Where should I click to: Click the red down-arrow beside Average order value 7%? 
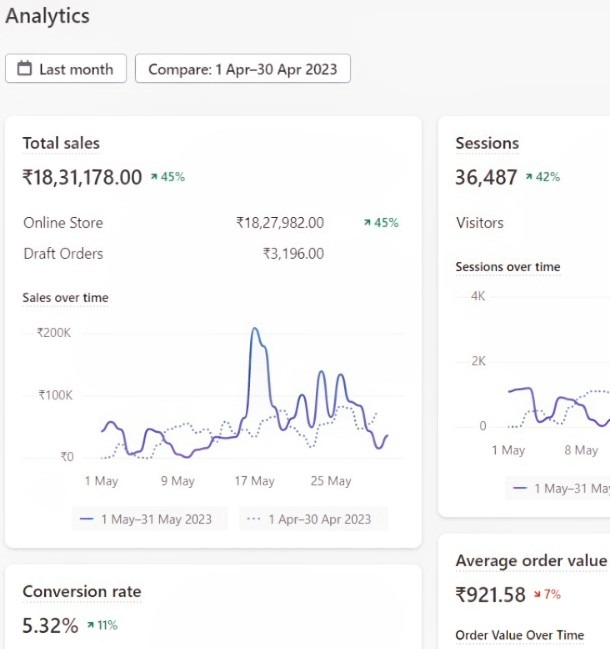tap(536, 594)
